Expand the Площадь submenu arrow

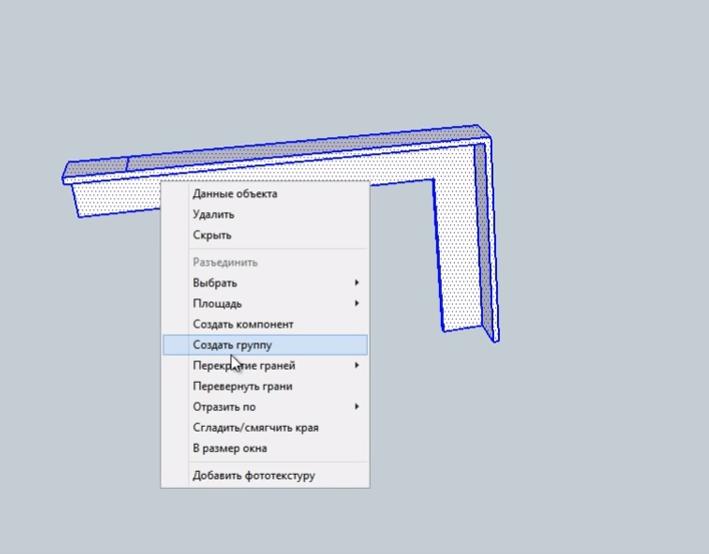pos(357,304)
